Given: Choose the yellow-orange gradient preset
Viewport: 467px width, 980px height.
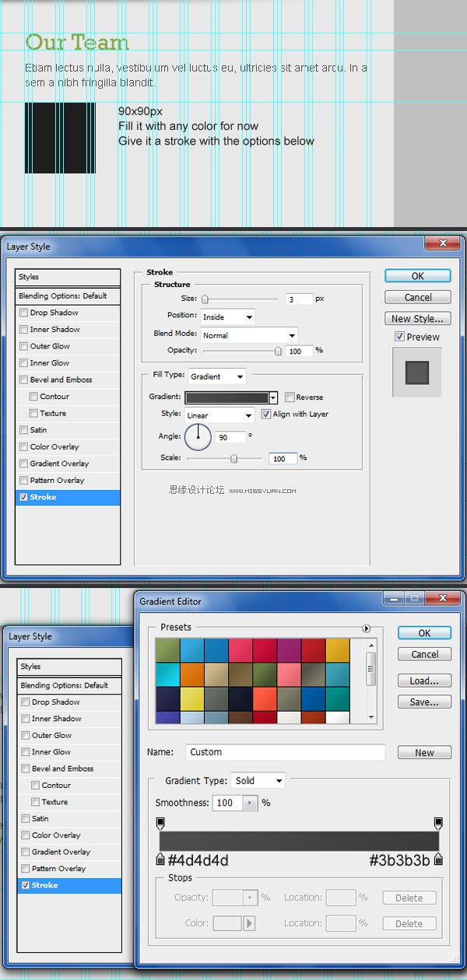Looking at the screenshot, I should (x=337, y=650).
